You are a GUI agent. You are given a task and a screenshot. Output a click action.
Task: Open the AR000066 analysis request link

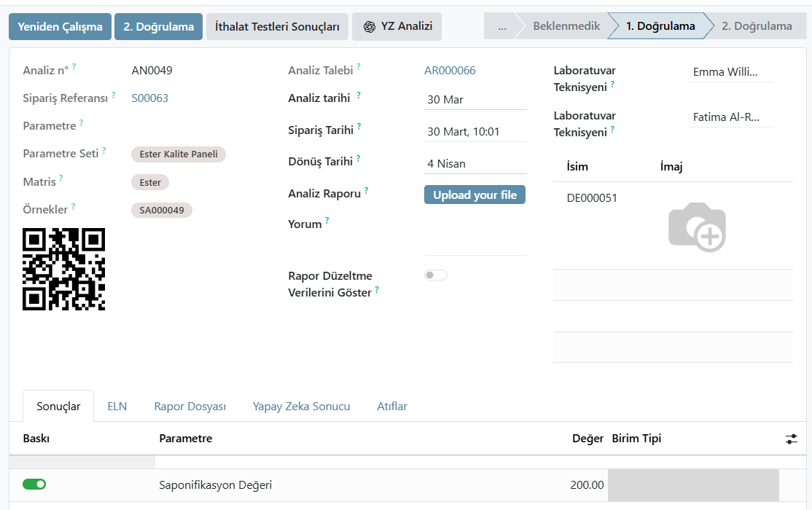[x=450, y=71]
